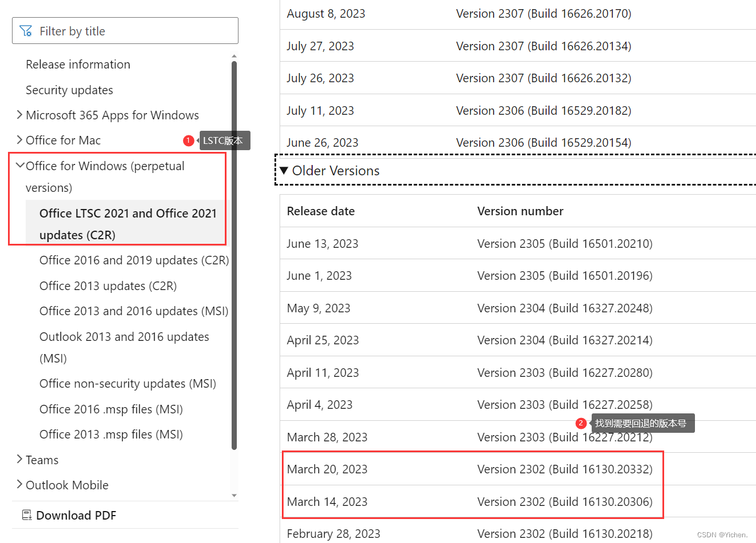Image resolution: width=756 pixels, height=543 pixels.
Task: Click the March 14, 2023 date cell
Action: click(x=327, y=502)
